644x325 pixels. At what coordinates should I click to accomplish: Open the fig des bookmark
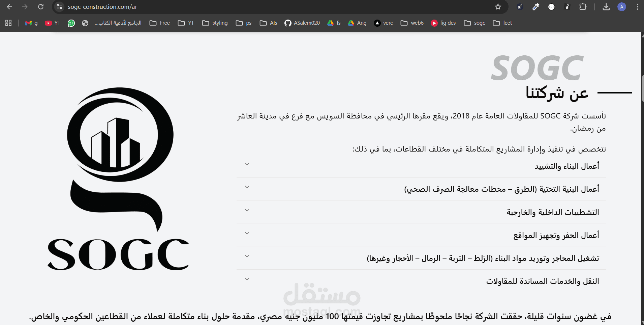tap(443, 23)
